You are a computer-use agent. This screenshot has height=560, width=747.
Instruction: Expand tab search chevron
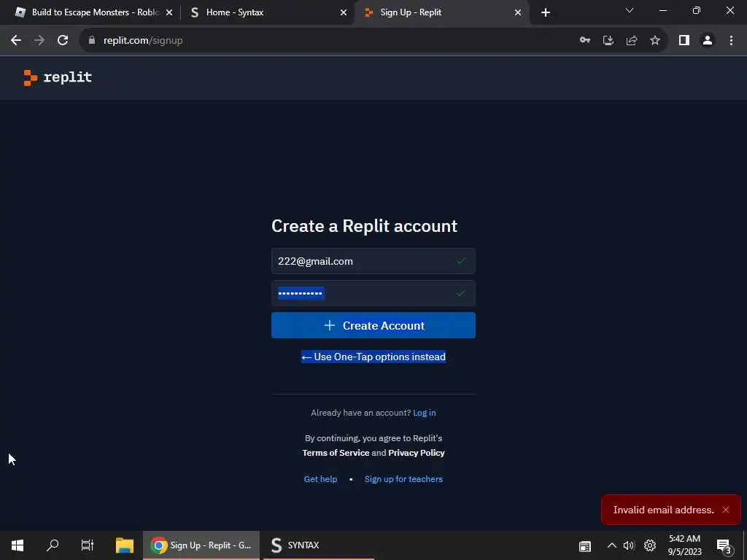(630, 10)
